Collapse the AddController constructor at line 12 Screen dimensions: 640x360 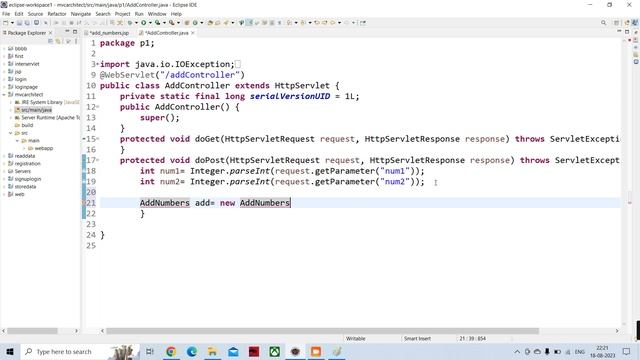(98, 107)
